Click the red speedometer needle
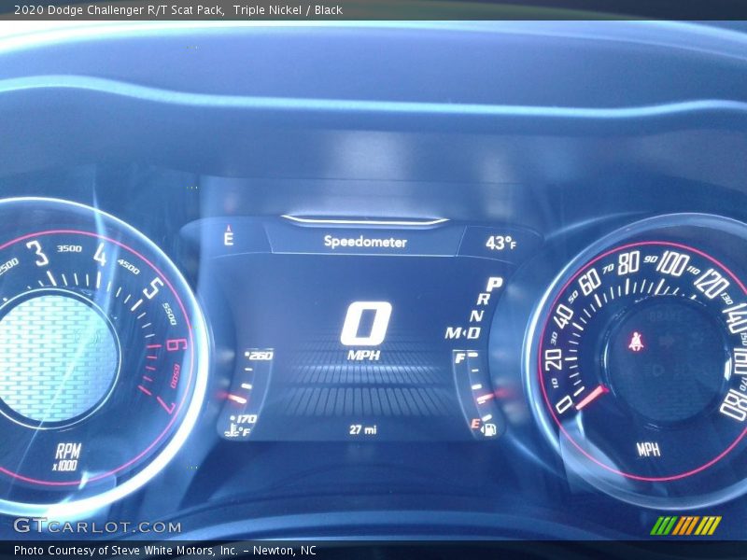This screenshot has width=747, height=560. pyautogui.click(x=591, y=399)
